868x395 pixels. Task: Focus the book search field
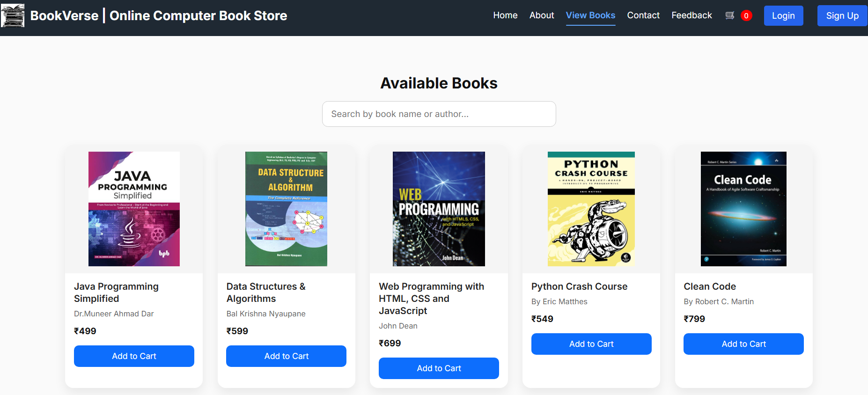pos(439,114)
